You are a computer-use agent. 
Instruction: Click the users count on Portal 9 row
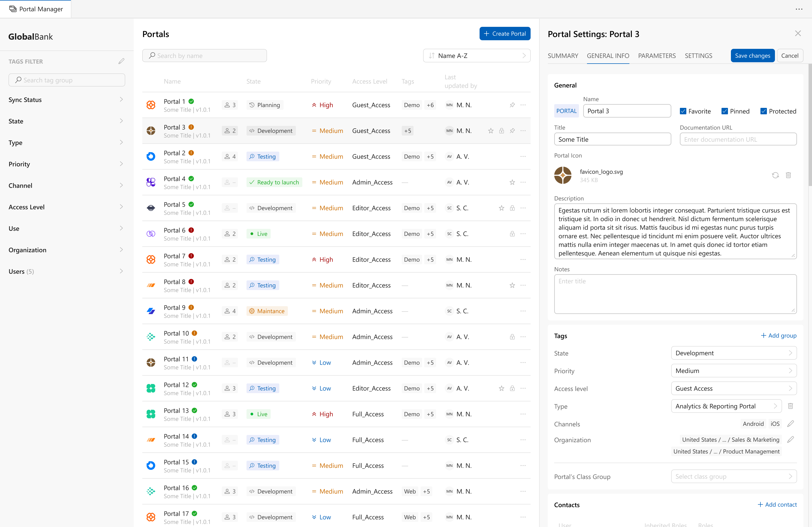pos(230,311)
